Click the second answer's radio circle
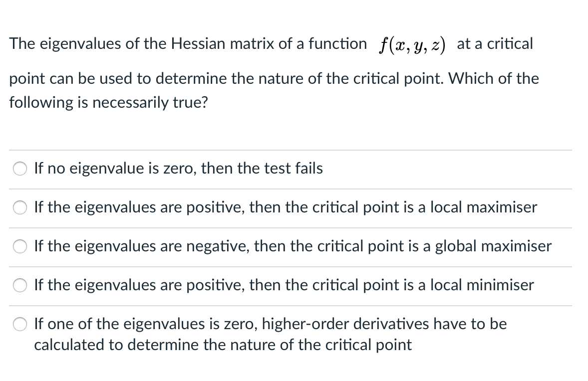Viewport: 588px width, 381px height. (x=19, y=207)
